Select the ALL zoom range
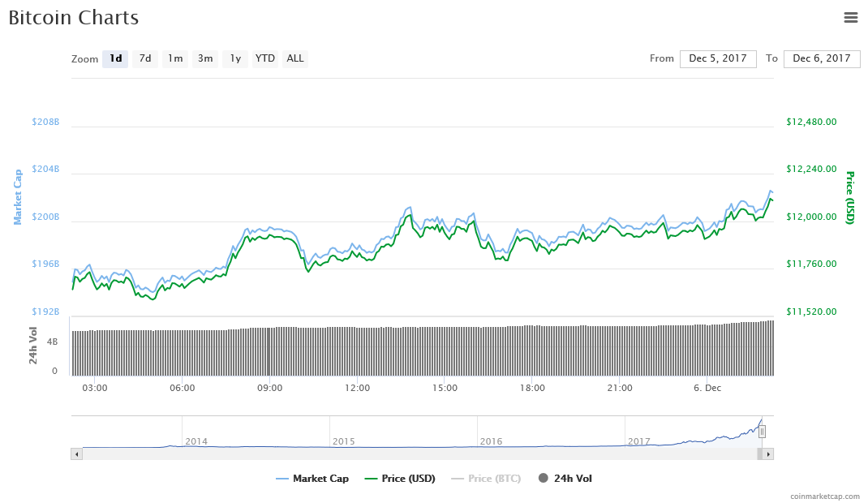This screenshot has width=868, height=503. [295, 58]
